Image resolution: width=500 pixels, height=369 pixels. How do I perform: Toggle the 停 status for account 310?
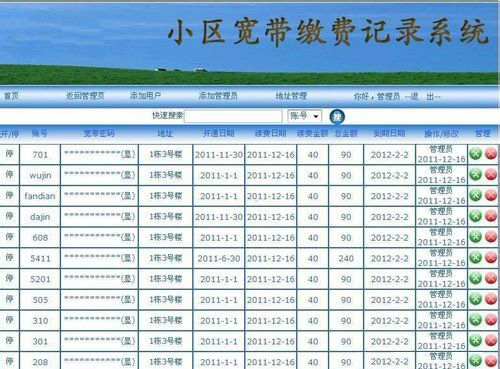9,320
